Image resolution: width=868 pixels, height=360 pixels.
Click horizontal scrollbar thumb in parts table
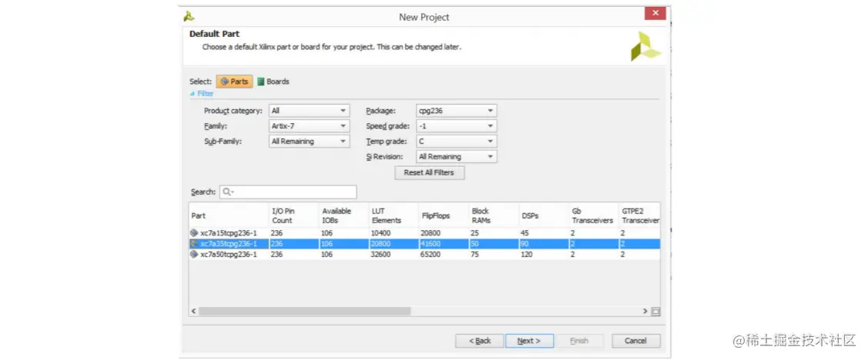304,312
